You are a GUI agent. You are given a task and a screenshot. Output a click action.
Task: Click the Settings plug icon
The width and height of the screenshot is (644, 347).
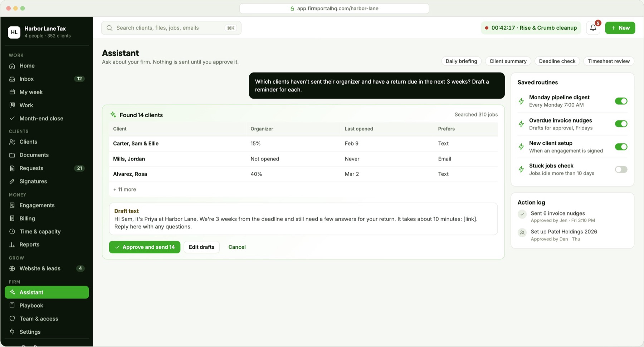pyautogui.click(x=12, y=332)
